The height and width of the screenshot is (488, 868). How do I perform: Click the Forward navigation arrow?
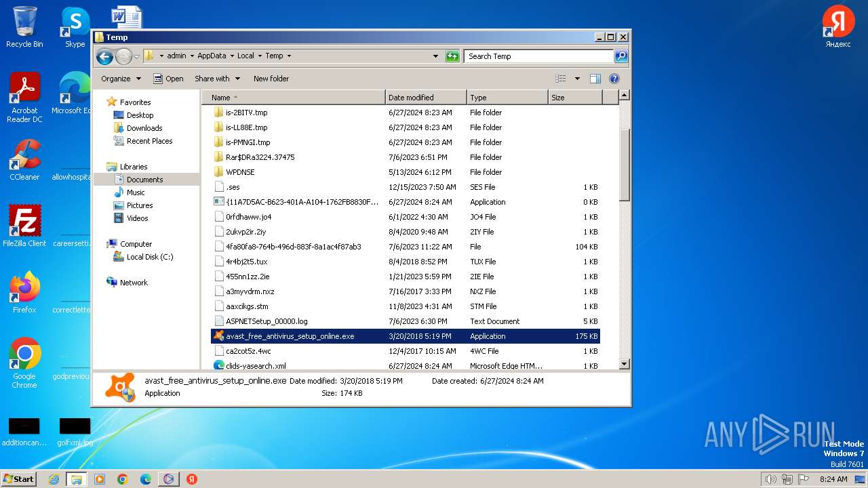pyautogui.click(x=123, y=56)
